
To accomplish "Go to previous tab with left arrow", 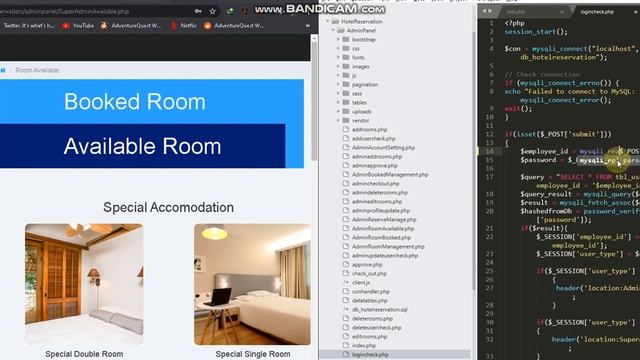I will pyautogui.click(x=484, y=11).
